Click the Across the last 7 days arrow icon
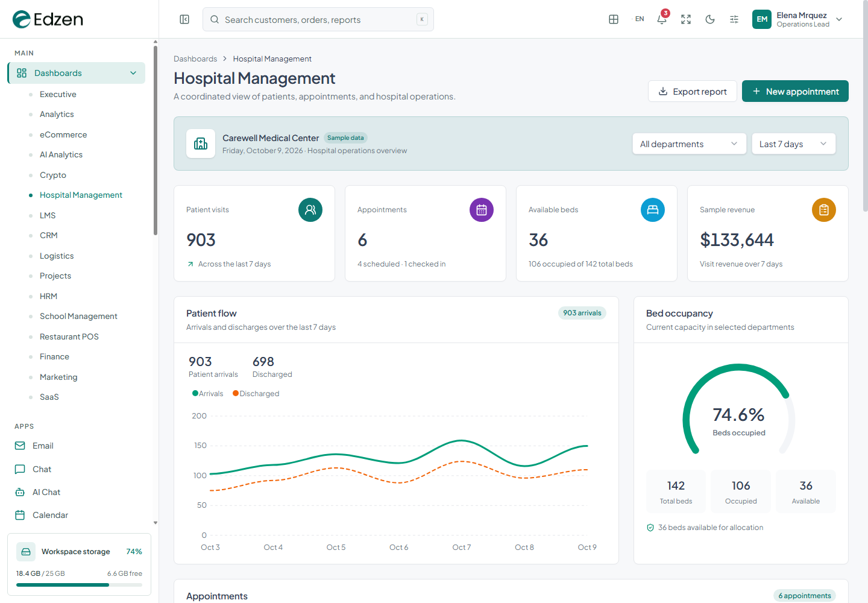The height and width of the screenshot is (603, 868). (190, 264)
